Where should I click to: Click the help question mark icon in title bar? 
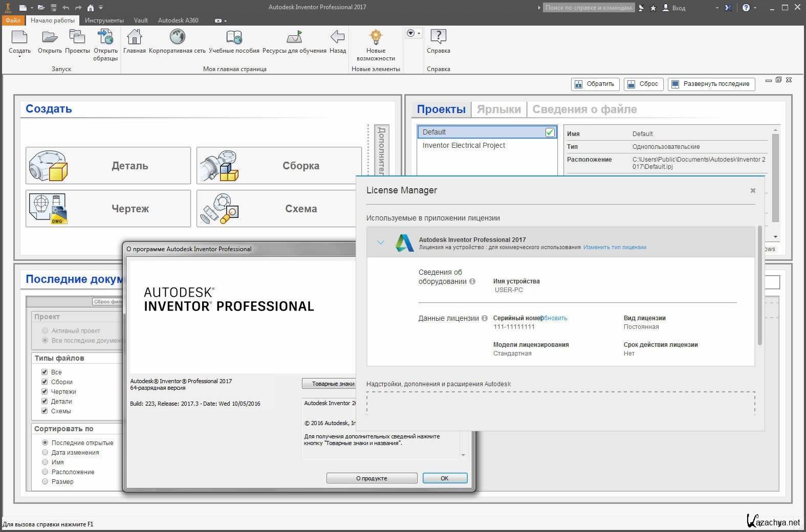[746, 8]
